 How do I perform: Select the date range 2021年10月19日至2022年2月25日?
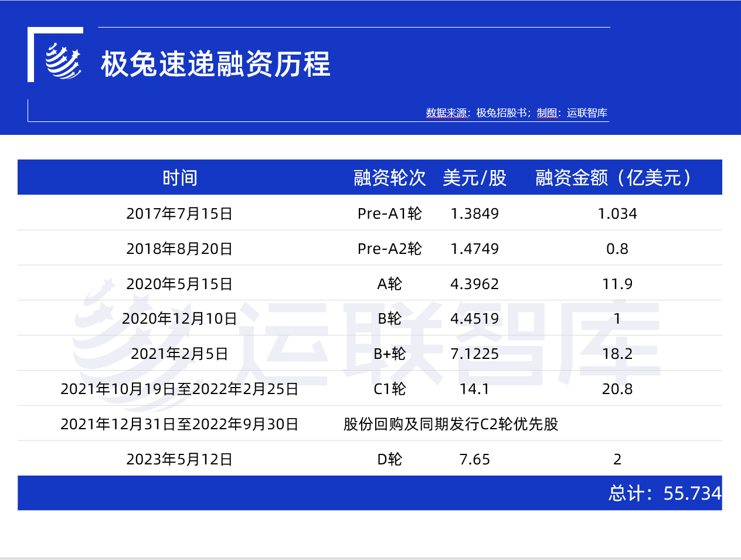180,389
